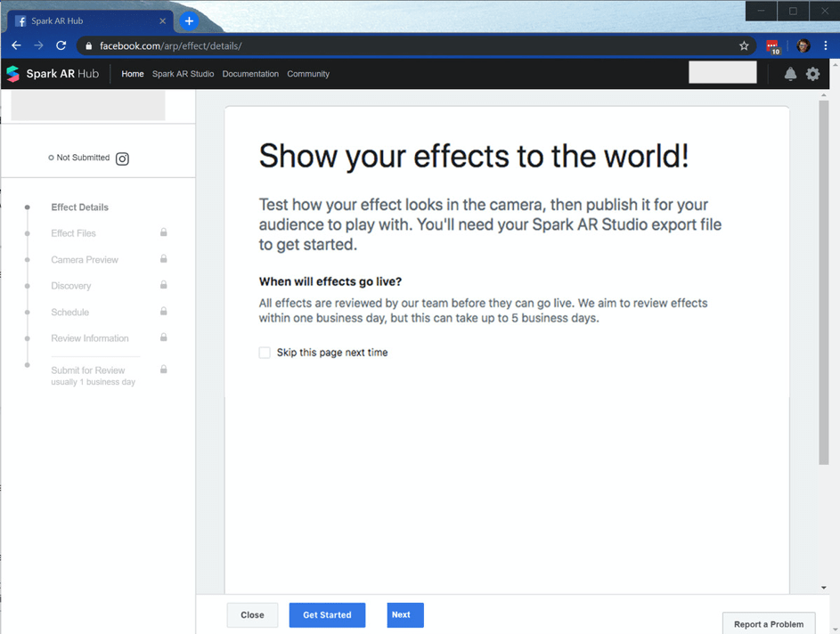Click the lock icon beside Effect Files
840x634 pixels.
[163, 232]
